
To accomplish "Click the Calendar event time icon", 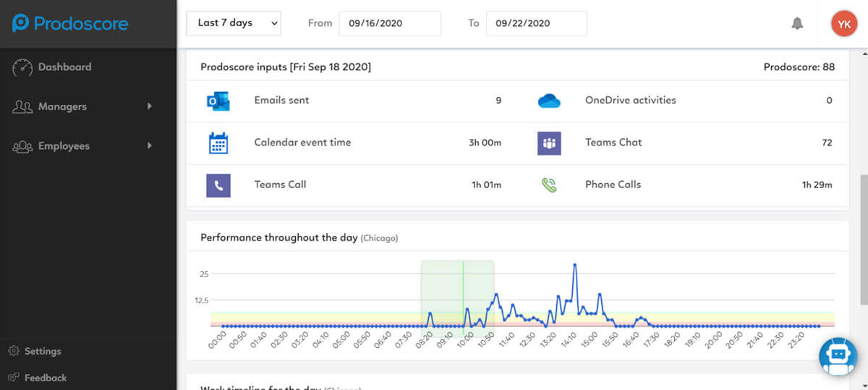I will (x=218, y=143).
